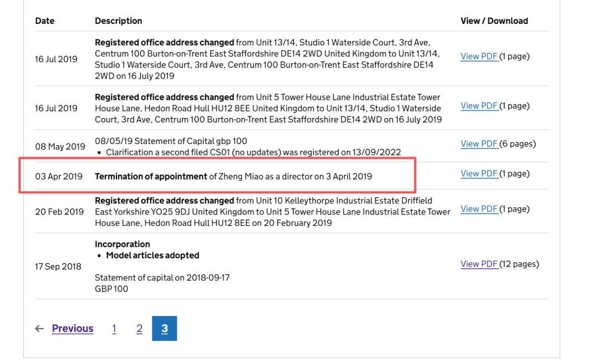The width and height of the screenshot is (599, 364).
Task: View PDF for Termination of appointment filing
Action: (479, 173)
